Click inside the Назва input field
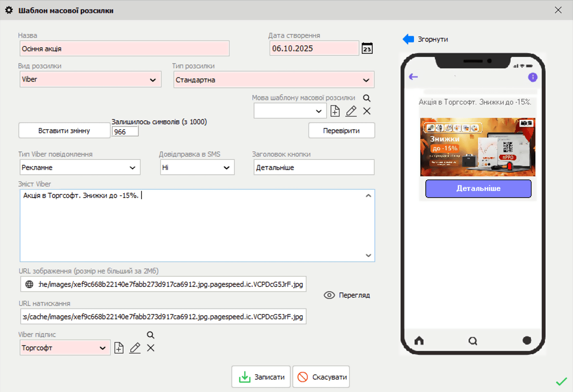The height and width of the screenshot is (392, 573). click(x=124, y=48)
